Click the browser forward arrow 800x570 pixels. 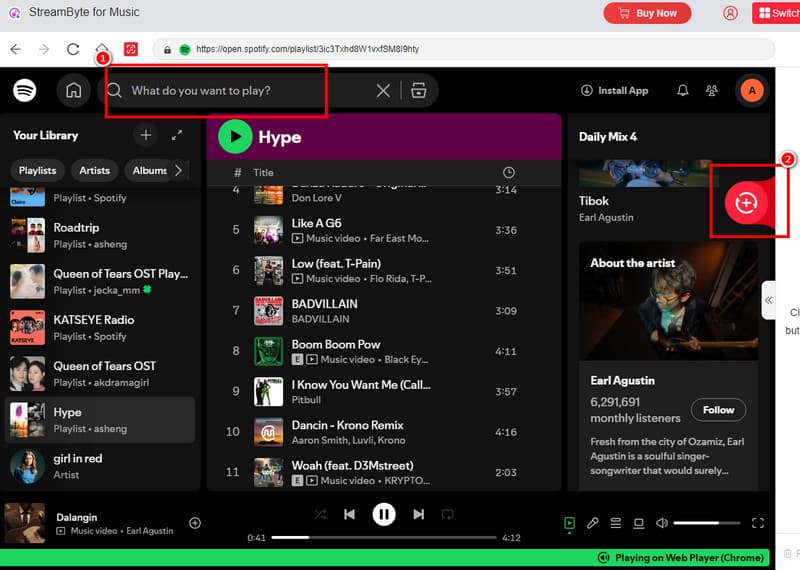click(44, 49)
